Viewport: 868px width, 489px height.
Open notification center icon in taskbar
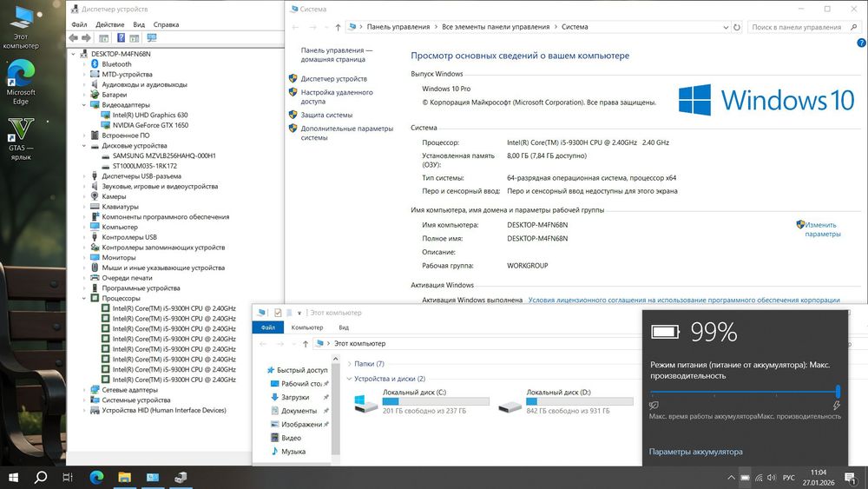pos(851,478)
